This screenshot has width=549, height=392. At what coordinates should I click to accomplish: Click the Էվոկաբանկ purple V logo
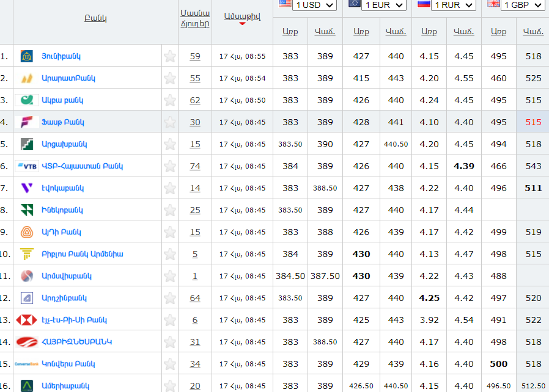27,188
